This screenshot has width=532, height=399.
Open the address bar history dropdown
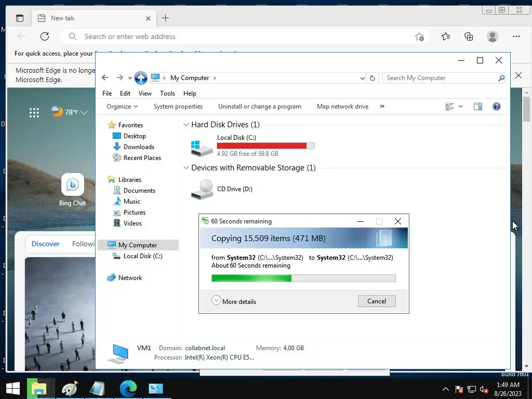362,78
